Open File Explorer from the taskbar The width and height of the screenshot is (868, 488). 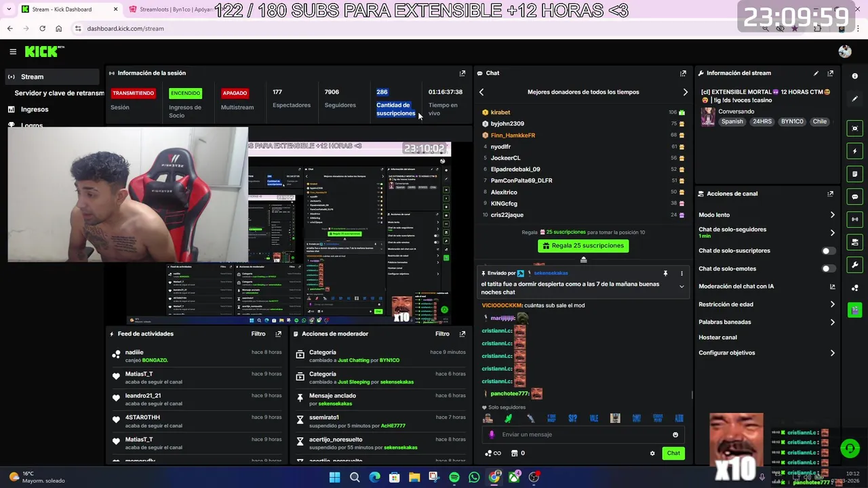(x=414, y=477)
